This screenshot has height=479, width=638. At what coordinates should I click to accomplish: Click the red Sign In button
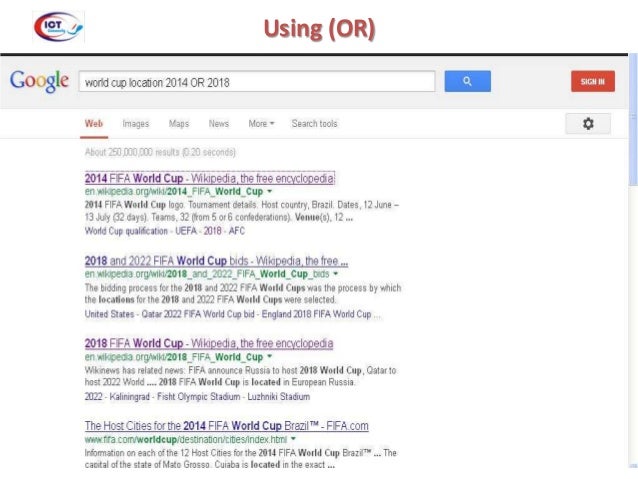tap(593, 81)
